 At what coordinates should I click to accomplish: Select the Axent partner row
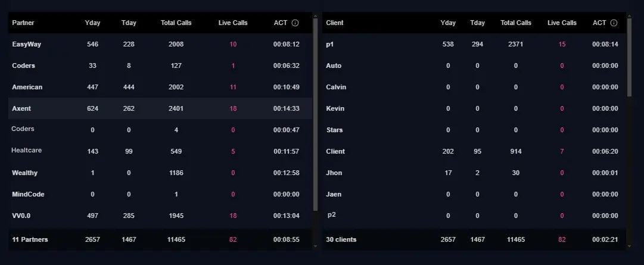(x=160, y=108)
